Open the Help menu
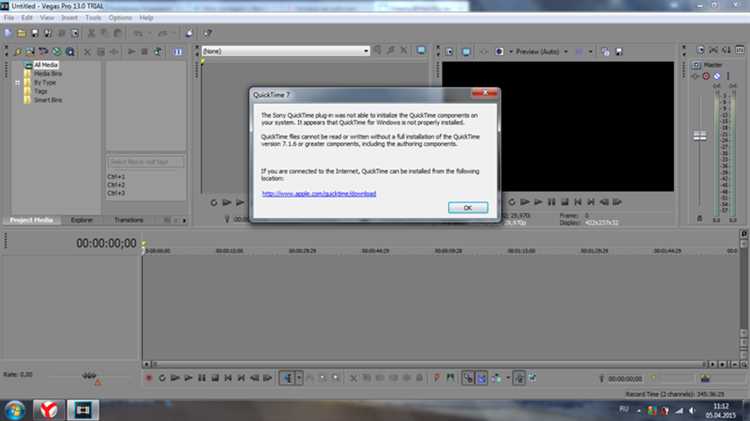This screenshot has width=750, height=421. 146,18
